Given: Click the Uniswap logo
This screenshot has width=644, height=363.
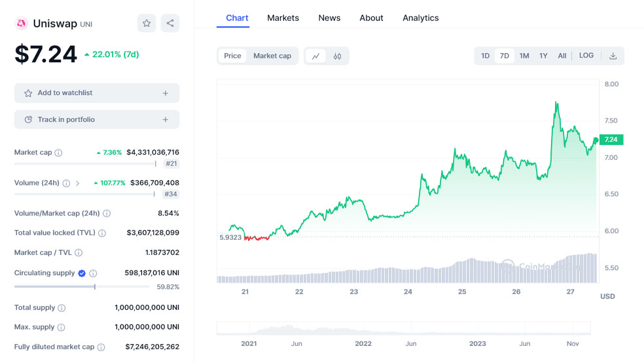Looking at the screenshot, I should [x=22, y=24].
